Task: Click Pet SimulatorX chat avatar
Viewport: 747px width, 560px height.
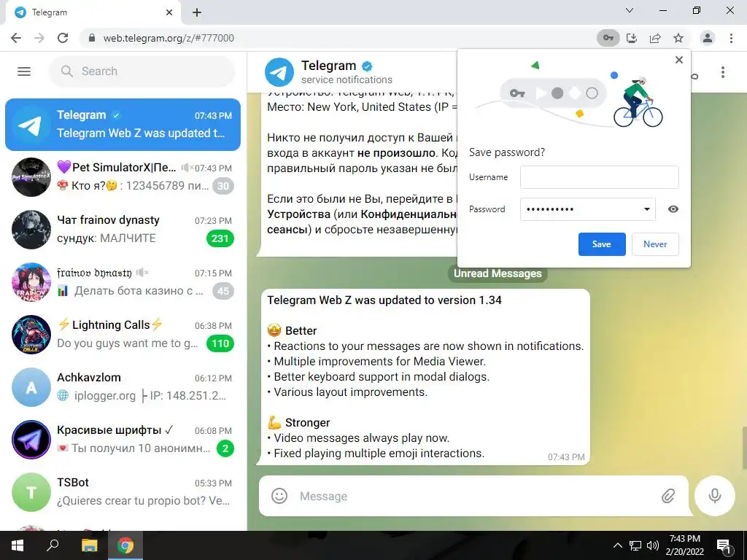Action: coord(31,177)
